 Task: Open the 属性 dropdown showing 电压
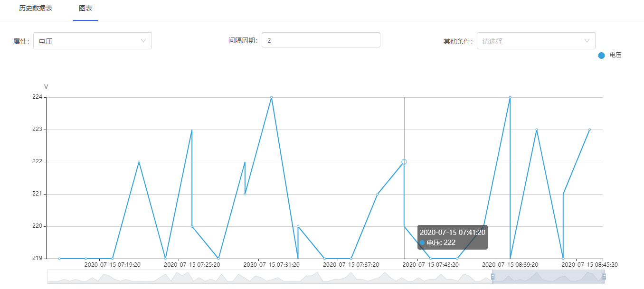[93, 41]
